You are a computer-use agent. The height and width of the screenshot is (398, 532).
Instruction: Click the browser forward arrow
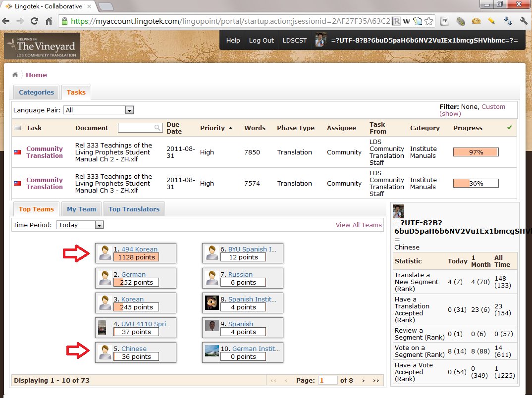point(20,21)
